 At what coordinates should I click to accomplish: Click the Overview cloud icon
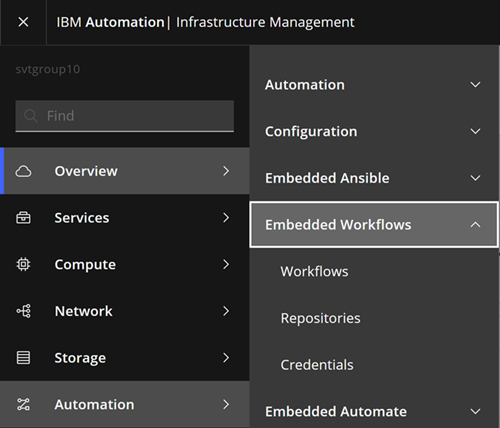click(23, 171)
